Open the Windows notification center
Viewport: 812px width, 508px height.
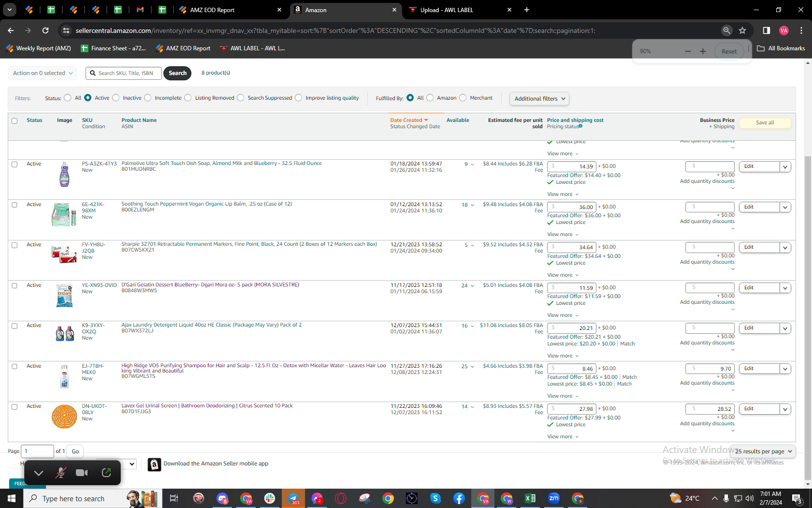(x=797, y=498)
